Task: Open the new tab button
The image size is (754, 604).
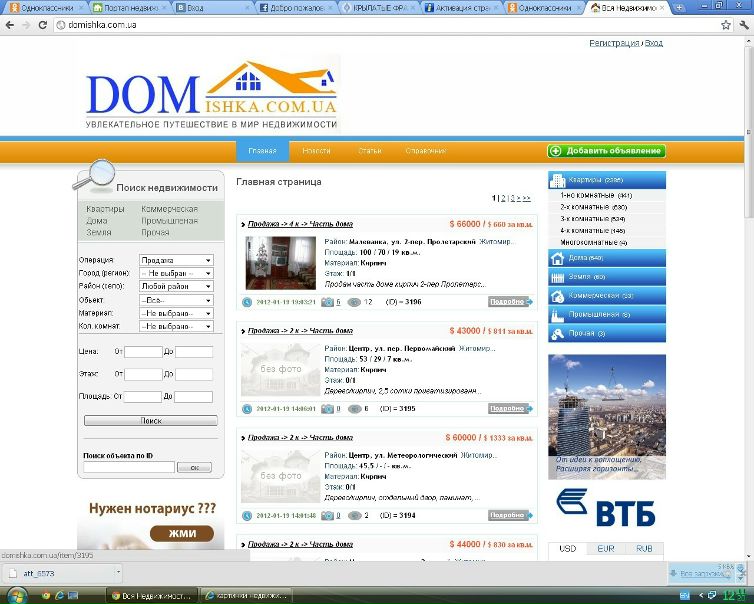Action: click(679, 8)
